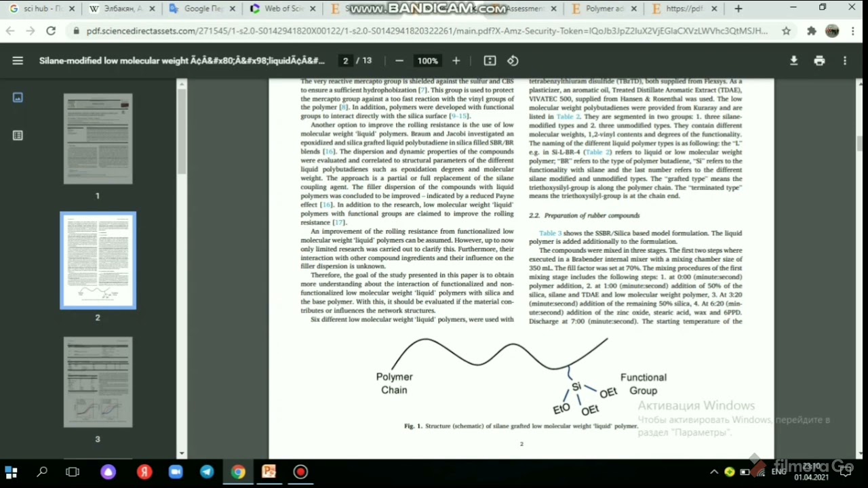This screenshot has height=488, width=868.
Task: Open PowerPoint from the taskbar
Action: (269, 472)
